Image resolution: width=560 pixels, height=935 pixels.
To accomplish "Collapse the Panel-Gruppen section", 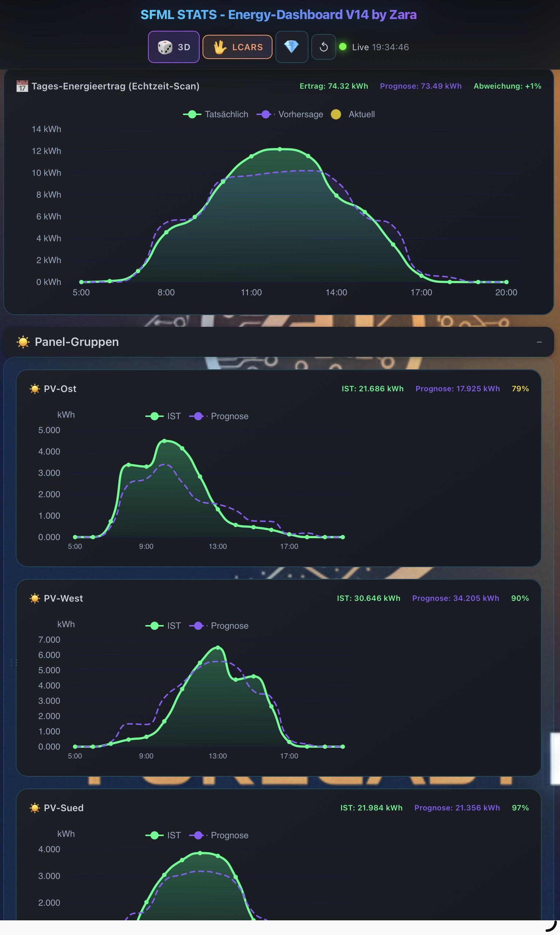I will tap(539, 342).
